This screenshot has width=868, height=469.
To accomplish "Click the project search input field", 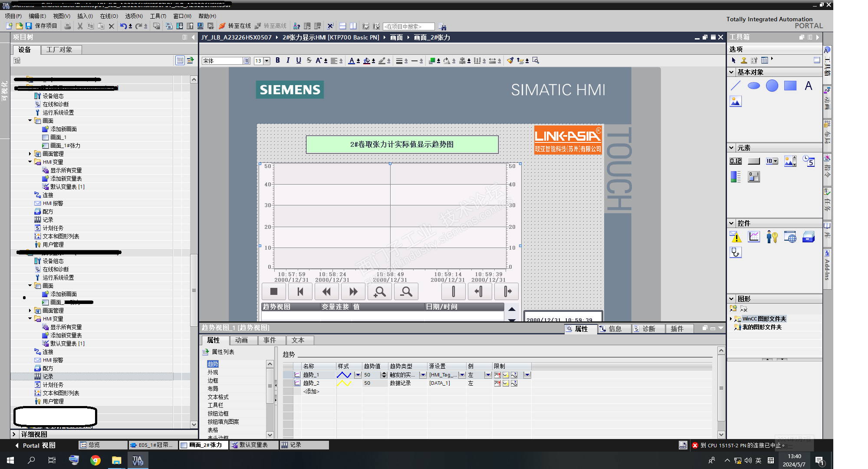I will point(408,26).
